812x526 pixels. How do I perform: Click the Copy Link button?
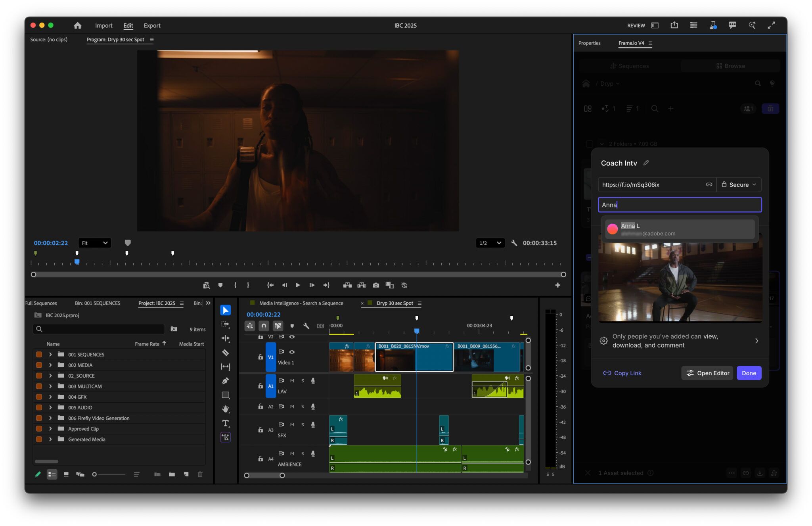coord(622,373)
